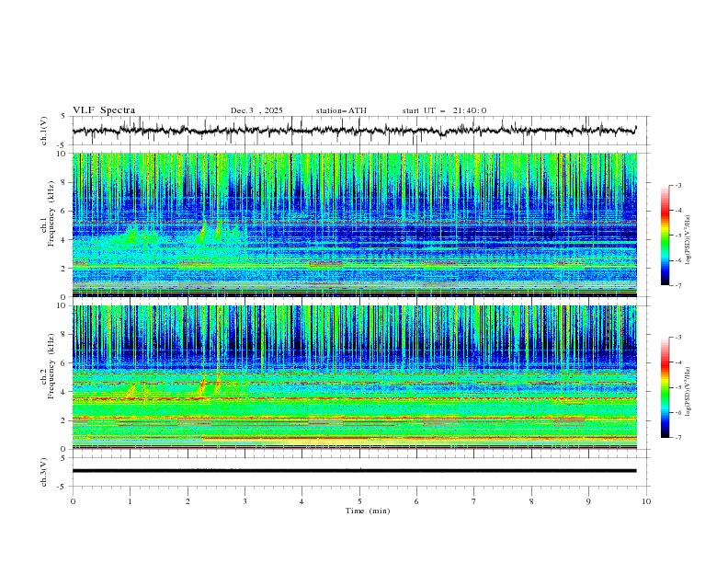This screenshot has width=728, height=563.
Task: Click time axis tick label "2"
Action: click(x=188, y=501)
